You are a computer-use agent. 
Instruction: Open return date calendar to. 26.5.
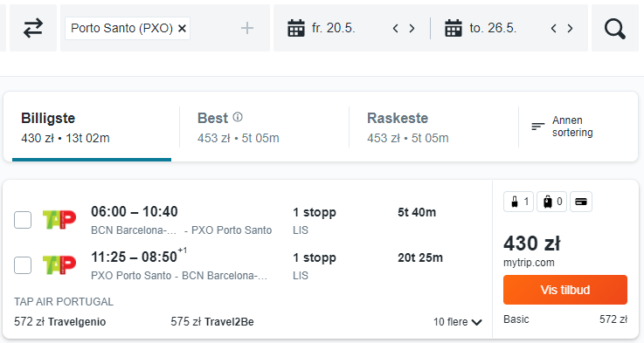pos(481,28)
